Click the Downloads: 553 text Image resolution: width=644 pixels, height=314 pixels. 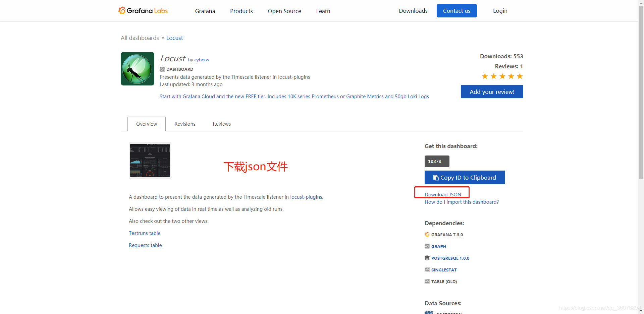[x=501, y=56]
